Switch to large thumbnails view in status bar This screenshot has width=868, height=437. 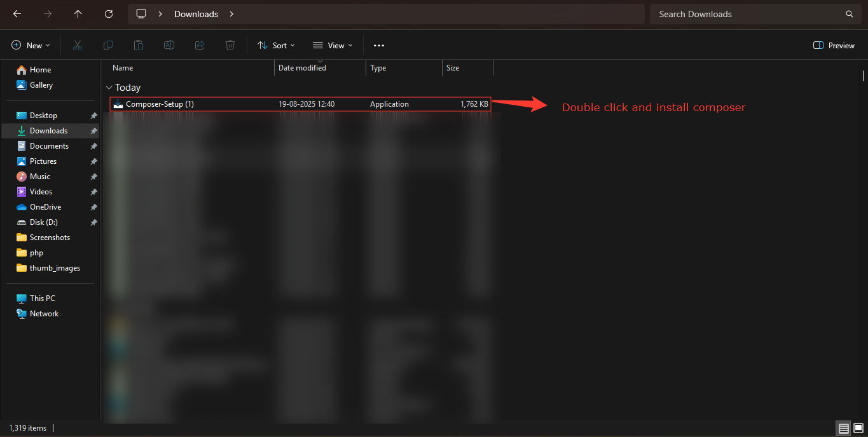tap(858, 428)
